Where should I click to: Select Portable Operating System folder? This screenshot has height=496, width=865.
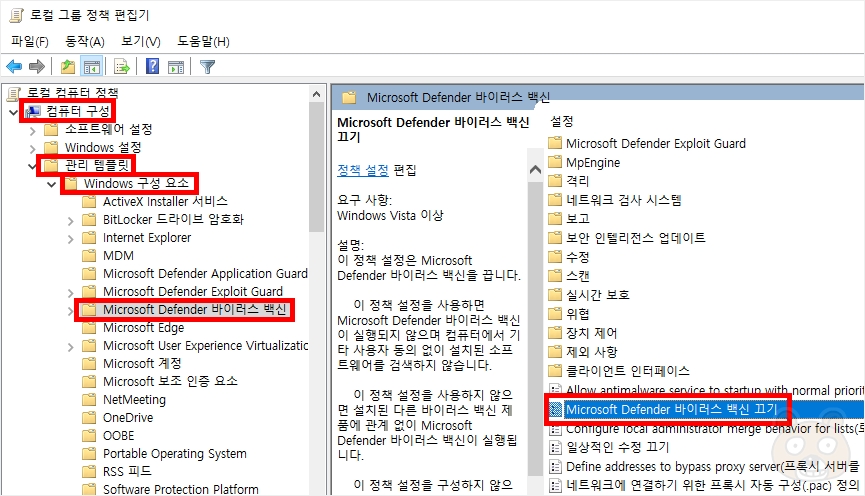click(x=174, y=454)
